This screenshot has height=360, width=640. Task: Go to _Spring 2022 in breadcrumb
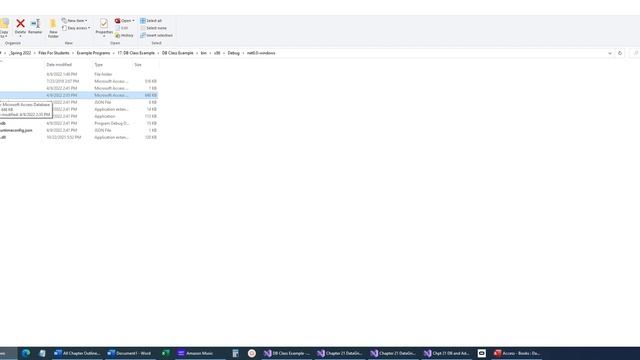click(x=20, y=53)
